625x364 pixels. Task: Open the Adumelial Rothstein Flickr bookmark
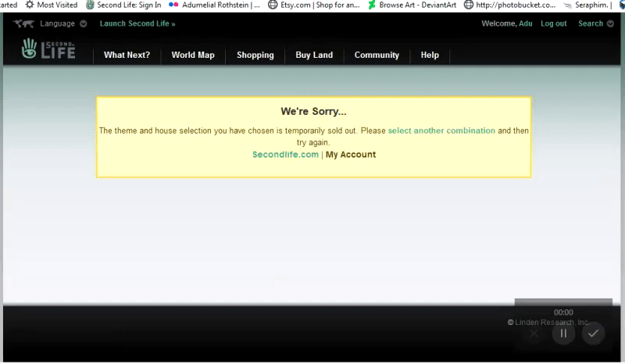214,5
